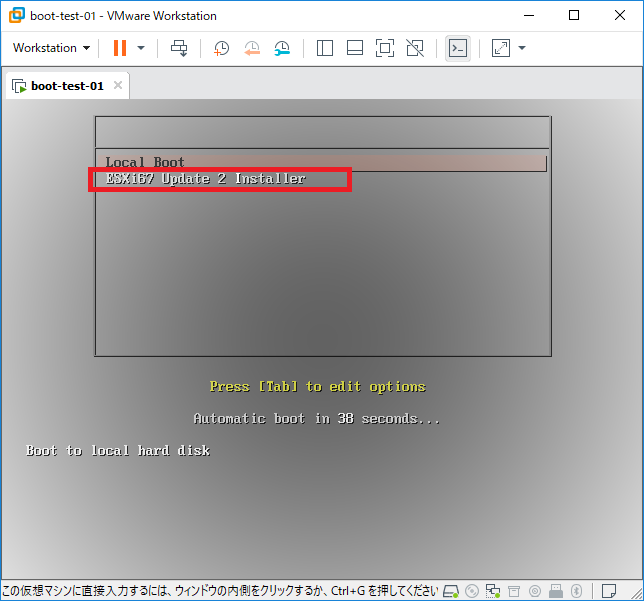
Task: Click the CD/DVD drive status icon
Action: pyautogui.click(x=472, y=592)
